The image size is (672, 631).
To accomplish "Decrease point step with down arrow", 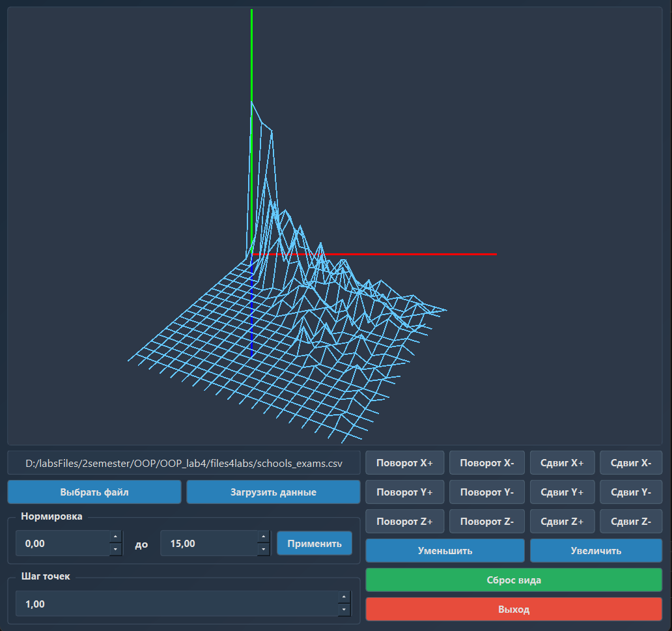I will click(x=344, y=610).
